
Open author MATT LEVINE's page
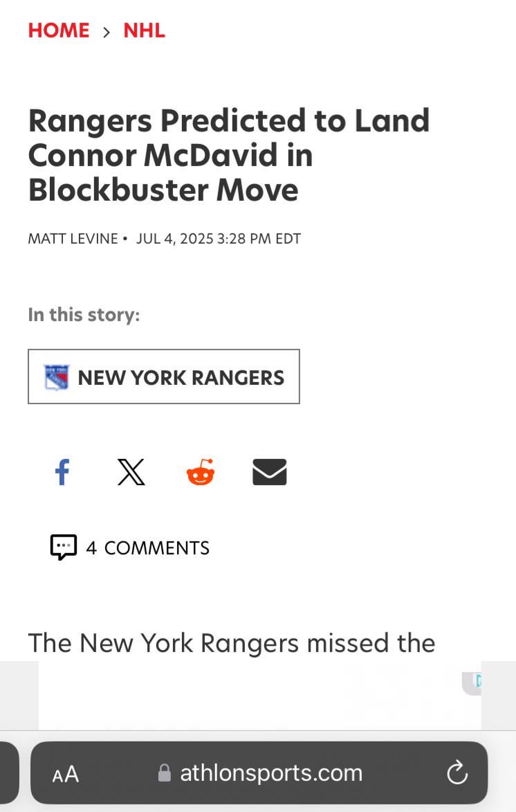[73, 239]
